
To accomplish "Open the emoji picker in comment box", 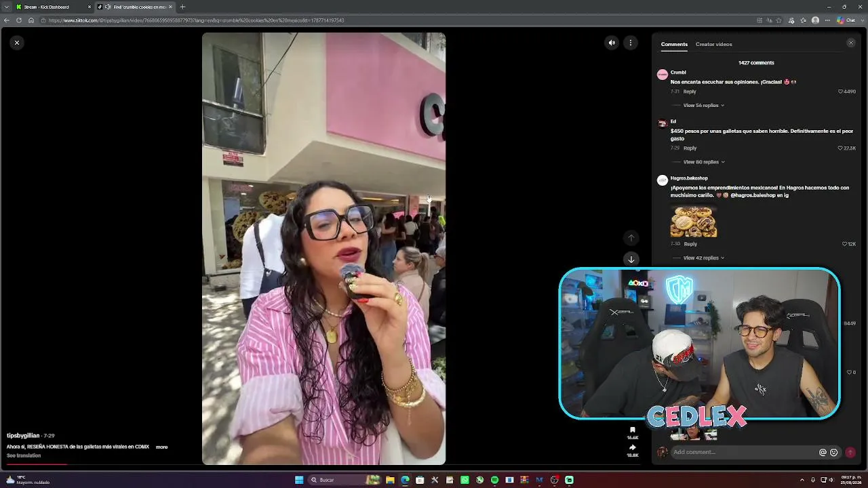I will (x=834, y=452).
